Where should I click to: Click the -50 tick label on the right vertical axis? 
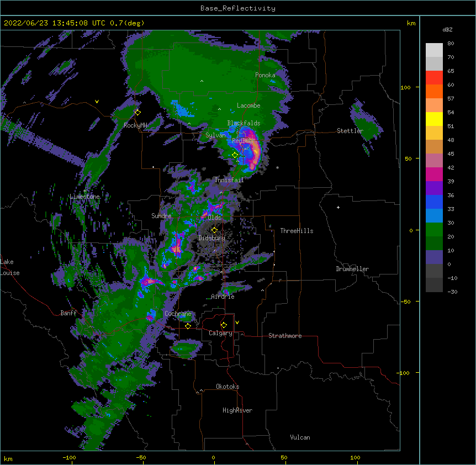[x=405, y=302]
